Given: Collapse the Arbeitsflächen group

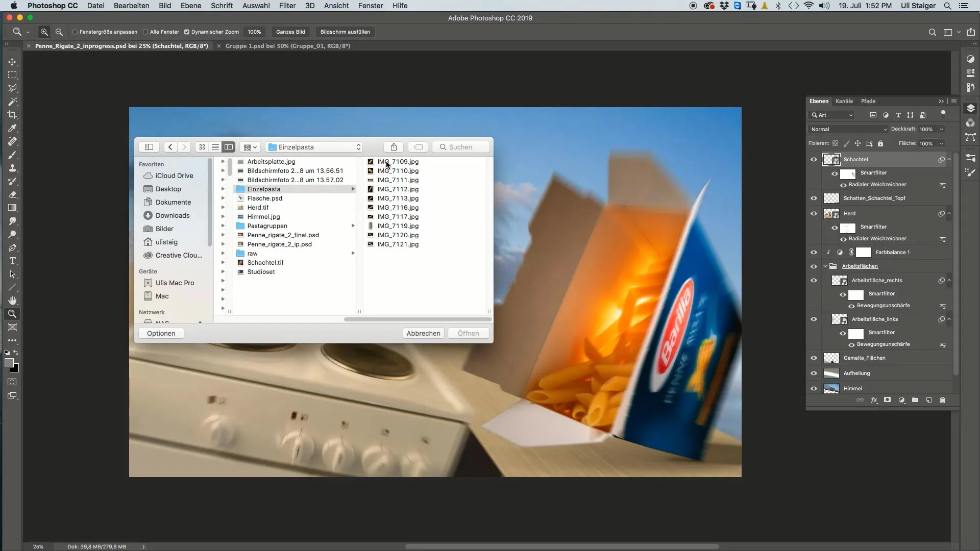Looking at the screenshot, I should click(x=825, y=266).
